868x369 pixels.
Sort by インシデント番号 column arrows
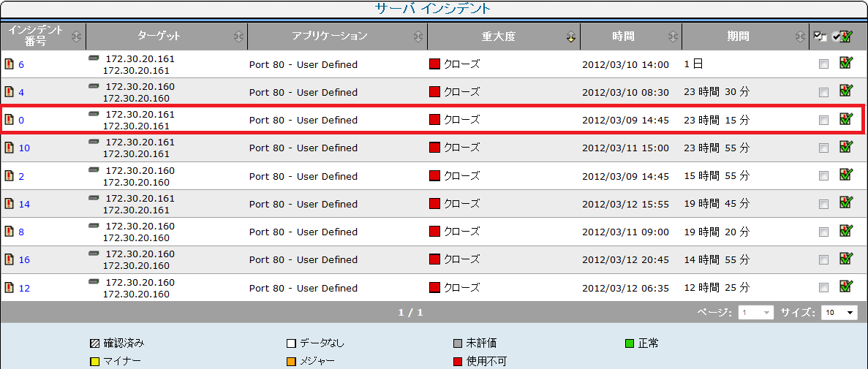point(76,37)
